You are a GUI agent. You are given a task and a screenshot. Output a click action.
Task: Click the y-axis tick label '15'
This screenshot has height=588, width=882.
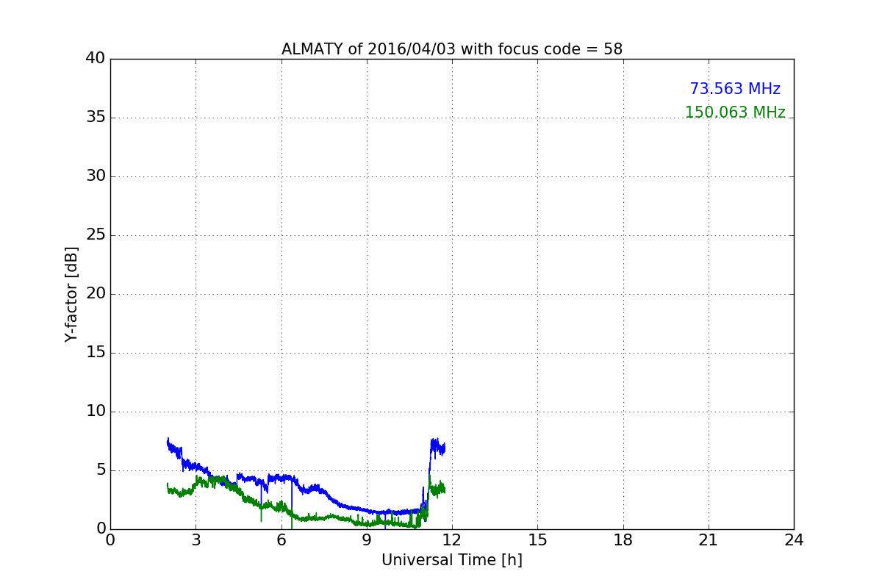point(96,352)
